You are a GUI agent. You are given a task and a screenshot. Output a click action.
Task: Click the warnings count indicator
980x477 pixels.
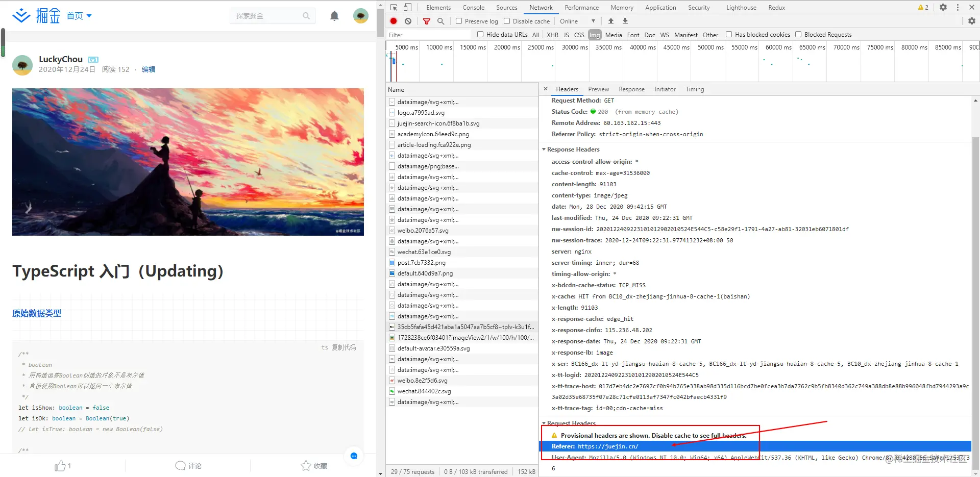coord(923,7)
